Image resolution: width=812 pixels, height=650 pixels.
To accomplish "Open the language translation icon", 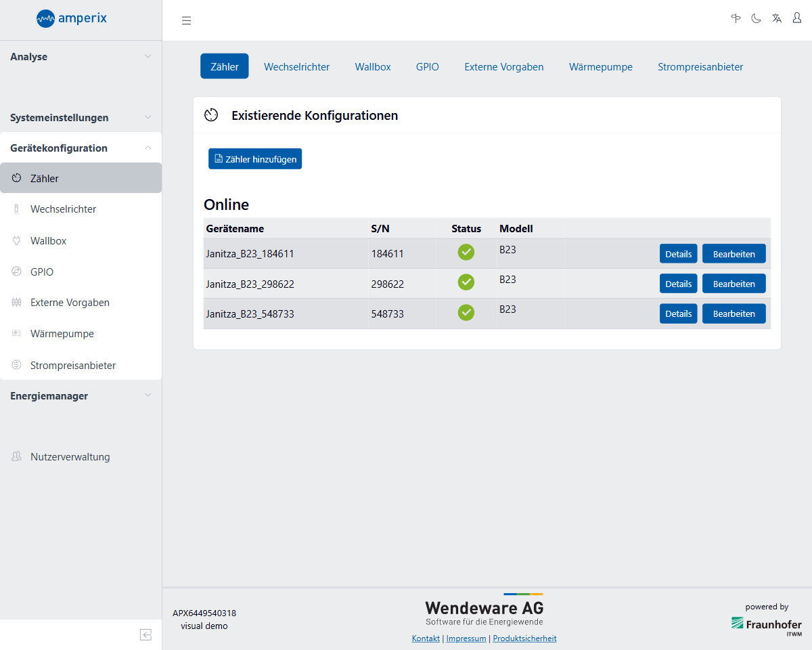I will pos(777,19).
